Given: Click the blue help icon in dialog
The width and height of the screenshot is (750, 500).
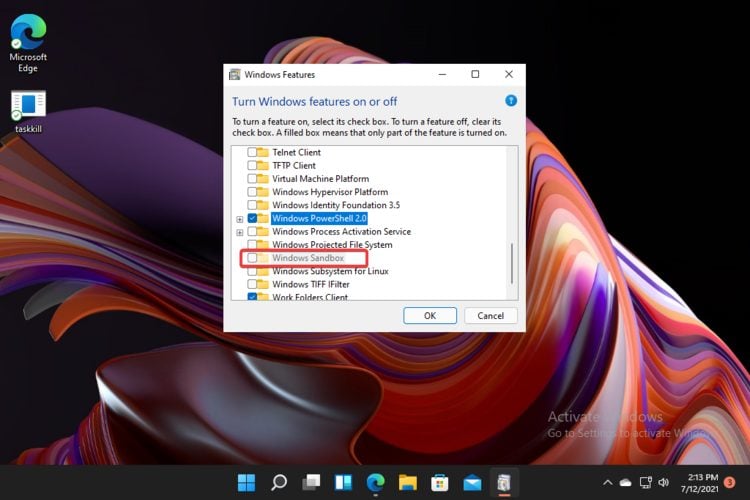Looking at the screenshot, I should (511, 101).
